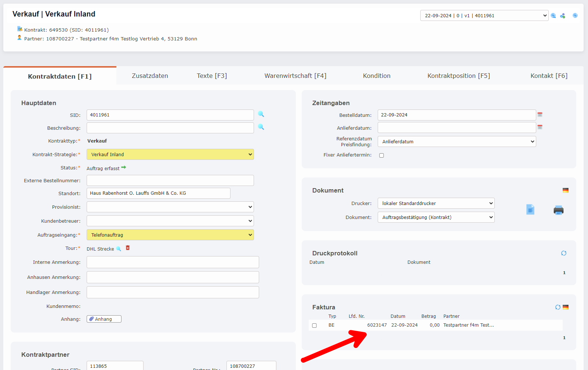Click the printer icon to print the document
This screenshot has width=588, height=370.
coord(558,209)
